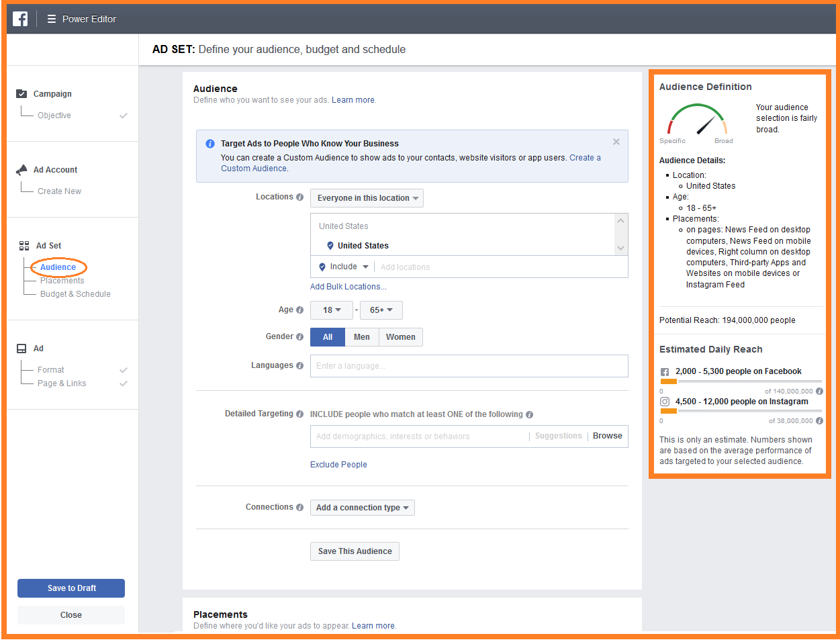The image size is (840, 642).
Task: Select the Men gender option
Action: [x=362, y=337]
